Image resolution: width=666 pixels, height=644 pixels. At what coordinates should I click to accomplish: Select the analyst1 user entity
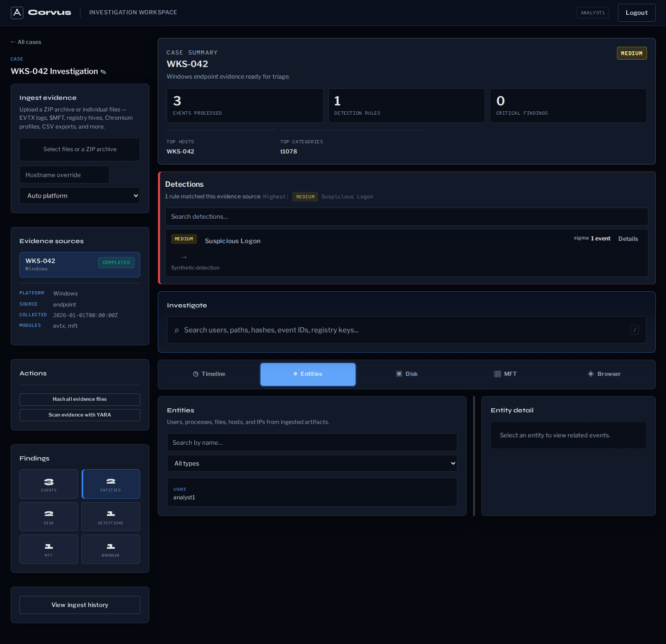point(312,492)
